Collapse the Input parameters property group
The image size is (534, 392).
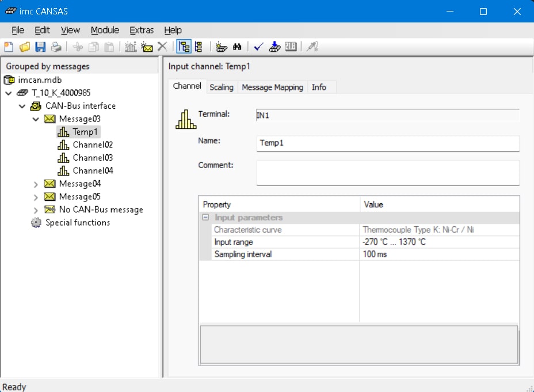205,218
